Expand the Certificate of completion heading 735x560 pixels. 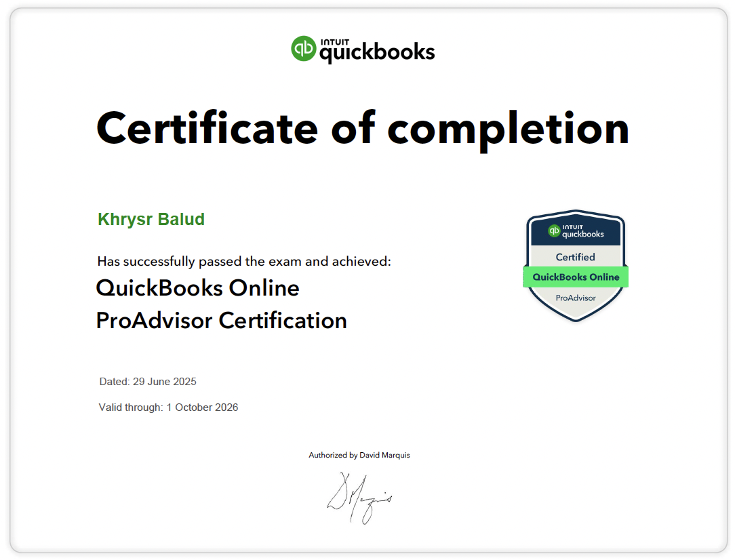click(363, 129)
